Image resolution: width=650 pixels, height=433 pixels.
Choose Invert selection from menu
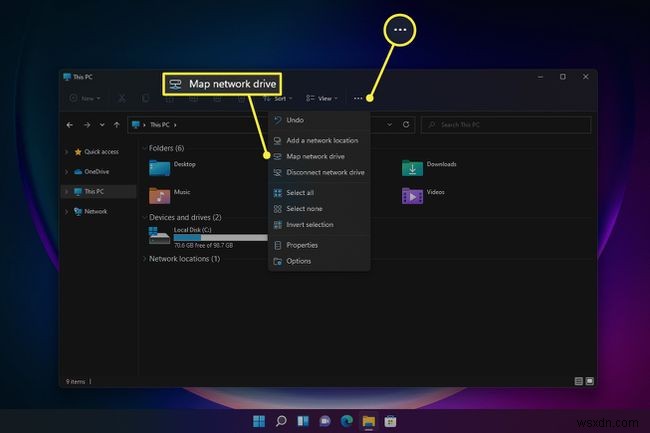point(319,225)
